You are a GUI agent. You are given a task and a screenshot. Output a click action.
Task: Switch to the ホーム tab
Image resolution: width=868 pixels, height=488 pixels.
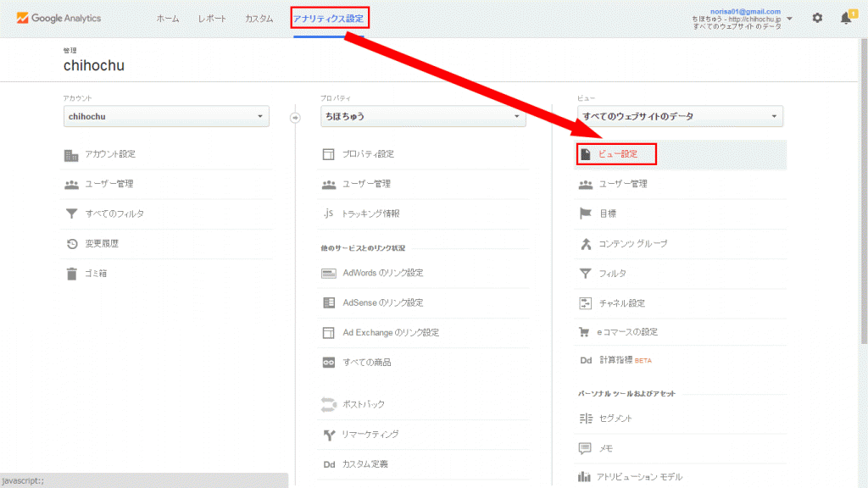point(167,17)
